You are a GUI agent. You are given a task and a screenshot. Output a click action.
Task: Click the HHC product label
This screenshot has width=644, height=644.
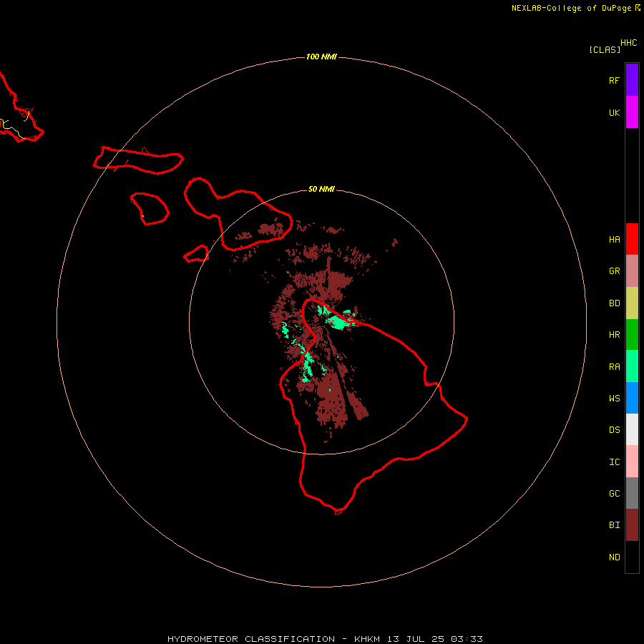tap(628, 42)
